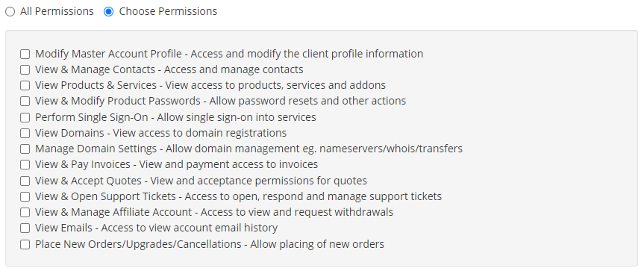Check the View Products & Services box
Viewport: 644px width, 271px height.
click(25, 85)
